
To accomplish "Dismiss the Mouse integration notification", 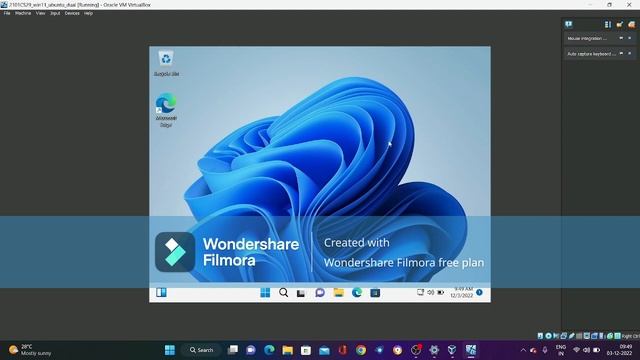I will (630, 38).
